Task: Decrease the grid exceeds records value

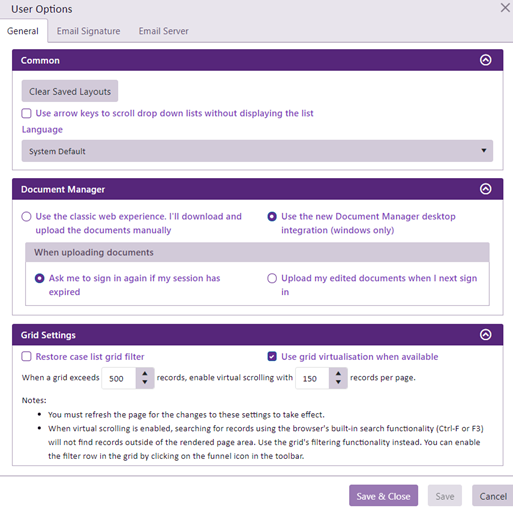Action: point(145,382)
